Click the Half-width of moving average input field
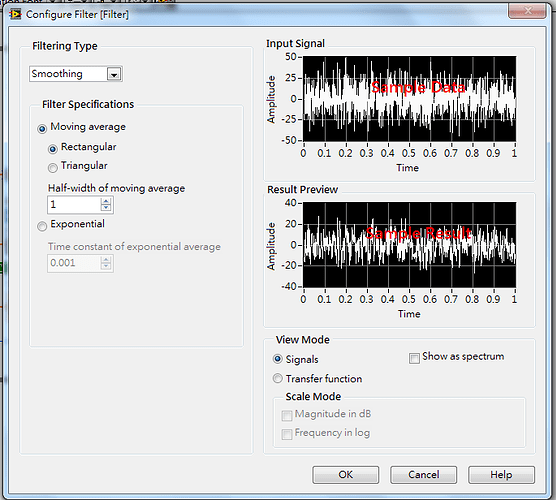The width and height of the screenshot is (556, 500). (74, 205)
